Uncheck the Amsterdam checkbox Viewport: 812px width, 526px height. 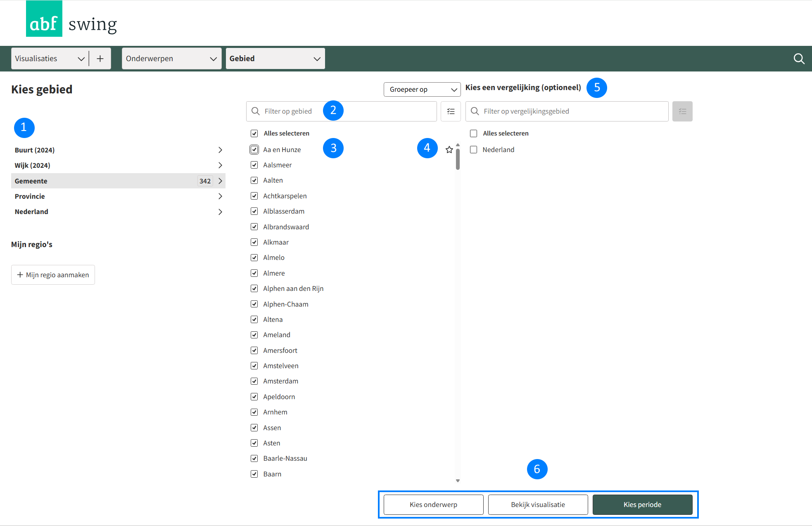[x=254, y=381]
